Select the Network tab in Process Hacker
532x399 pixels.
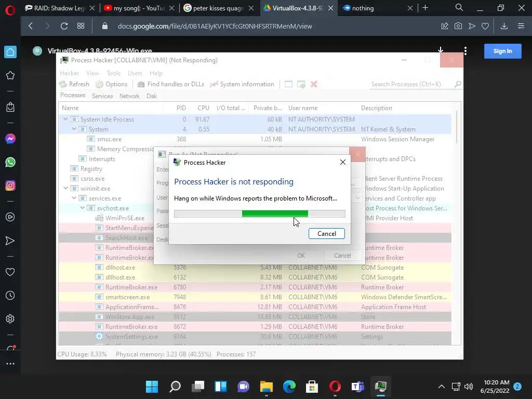(129, 96)
